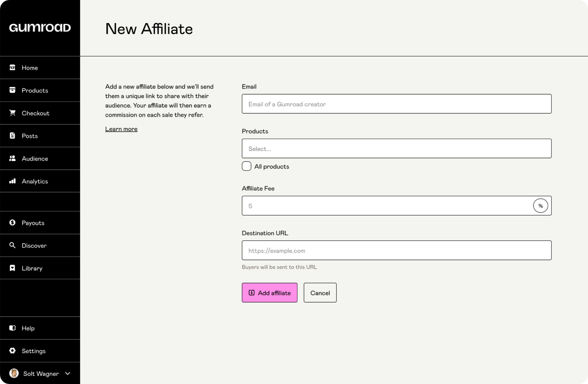Click the Solt Wagner account name

tap(41, 374)
